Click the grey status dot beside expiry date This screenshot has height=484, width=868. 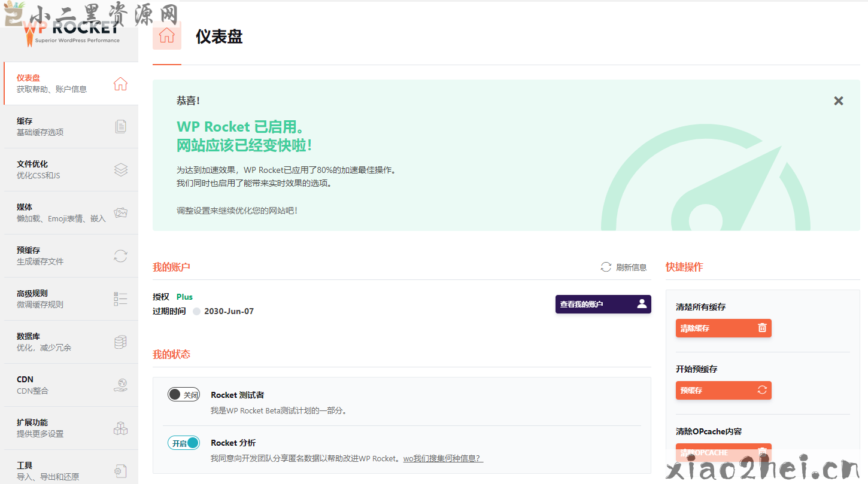pyautogui.click(x=196, y=311)
